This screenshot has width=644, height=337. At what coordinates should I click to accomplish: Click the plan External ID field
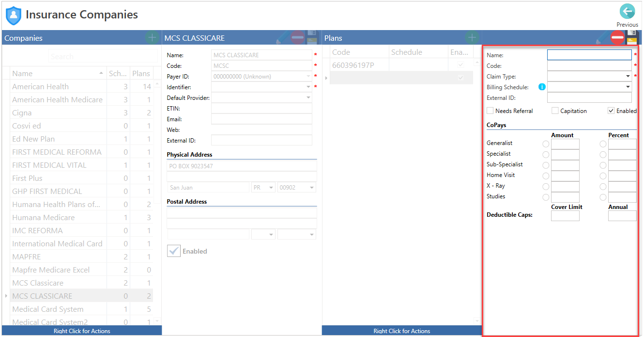pyautogui.click(x=589, y=98)
